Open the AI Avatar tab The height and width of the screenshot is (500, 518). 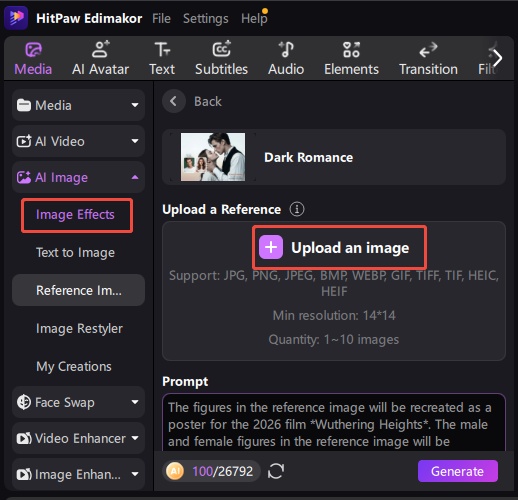click(x=100, y=59)
